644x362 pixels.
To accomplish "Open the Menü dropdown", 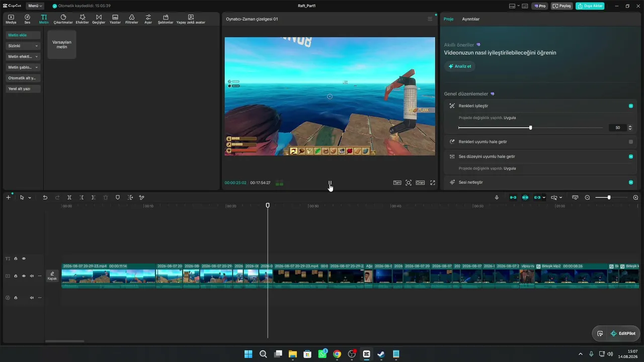I will pyautogui.click(x=35, y=6).
